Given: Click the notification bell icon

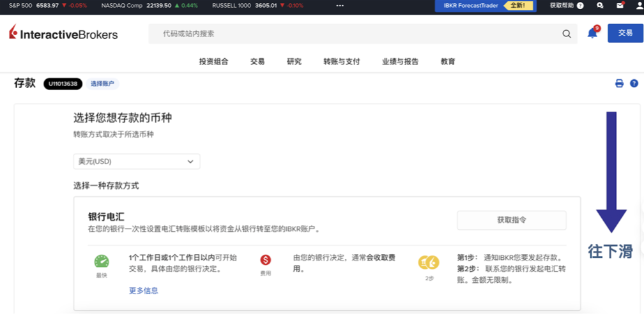Looking at the screenshot, I should pos(592,34).
